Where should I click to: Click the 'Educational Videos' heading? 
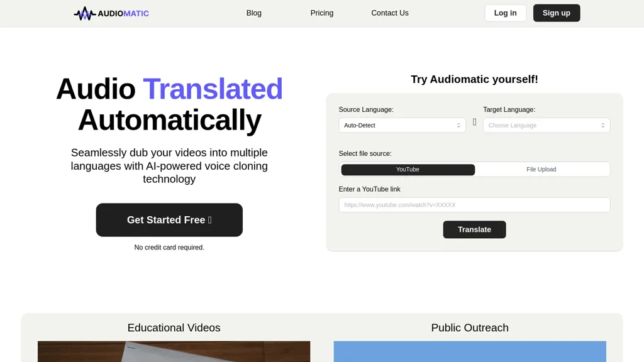(x=174, y=327)
